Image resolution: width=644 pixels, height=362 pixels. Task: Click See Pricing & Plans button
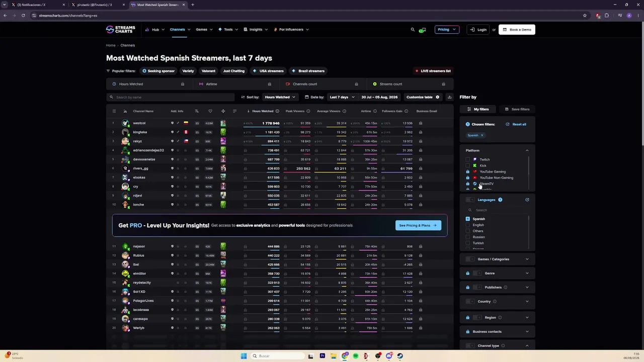418,225
